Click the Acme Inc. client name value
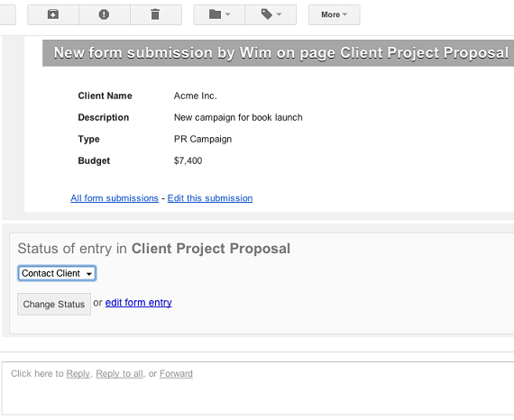Screen dimensions: 514x420 point(196,96)
